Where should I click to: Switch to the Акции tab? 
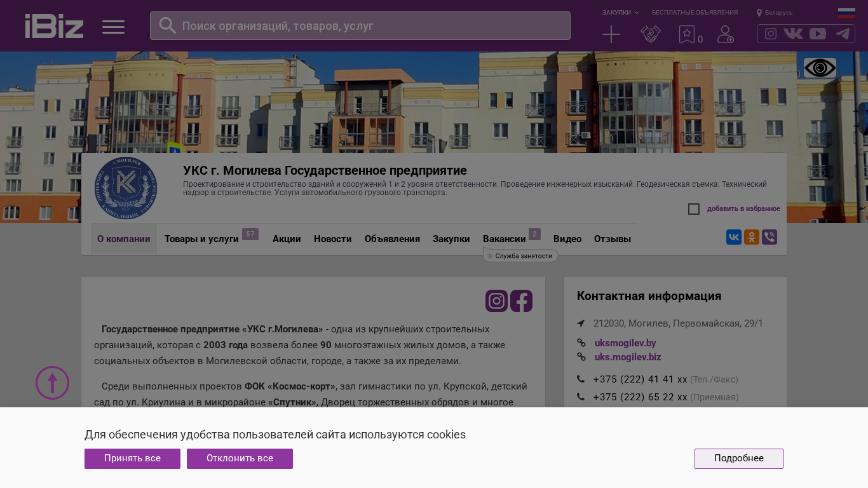tap(287, 239)
